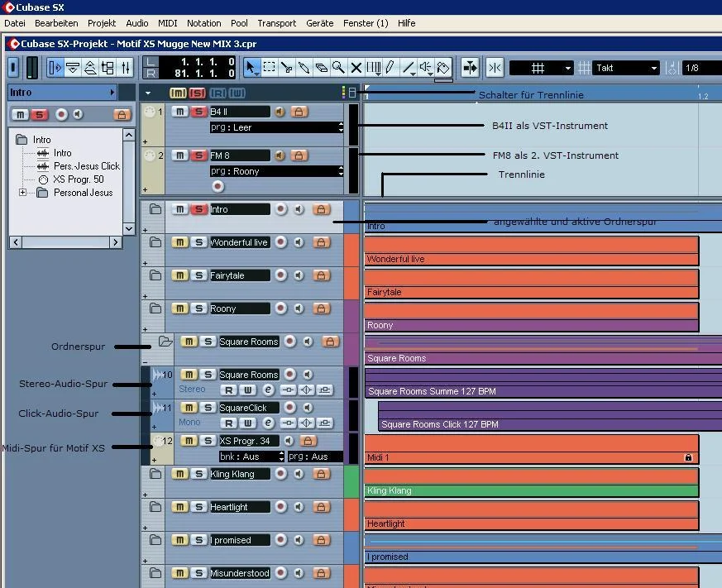The image size is (722, 588).
Task: Open the prg: Roony program selector
Action: click(276, 171)
